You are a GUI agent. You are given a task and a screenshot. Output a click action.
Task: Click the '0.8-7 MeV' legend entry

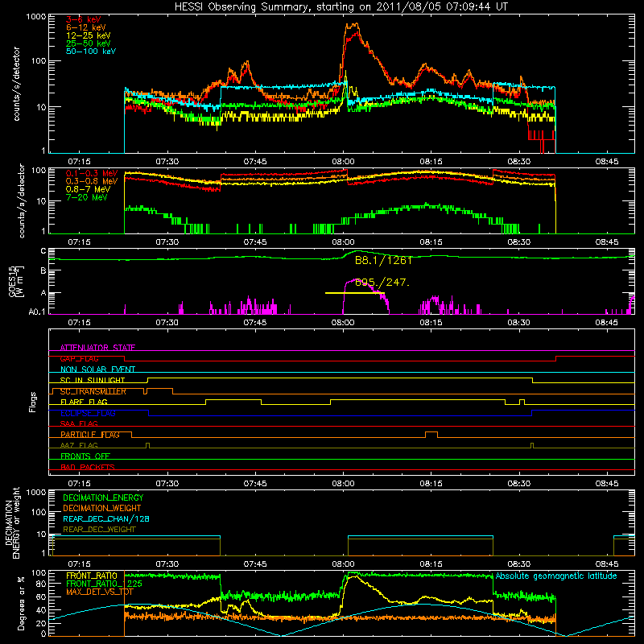pyautogui.click(x=89, y=189)
